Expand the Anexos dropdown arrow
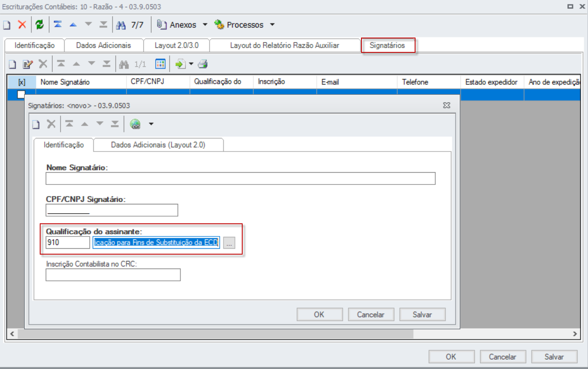The height and width of the screenshot is (369, 588). 205,24
